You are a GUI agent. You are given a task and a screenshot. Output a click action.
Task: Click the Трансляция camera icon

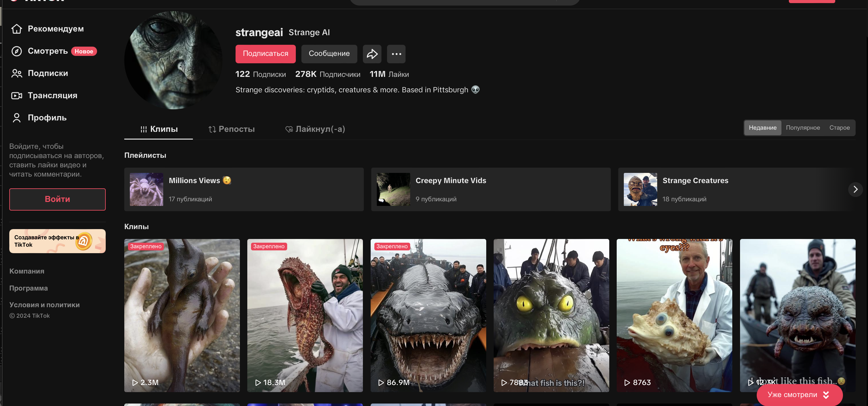16,96
